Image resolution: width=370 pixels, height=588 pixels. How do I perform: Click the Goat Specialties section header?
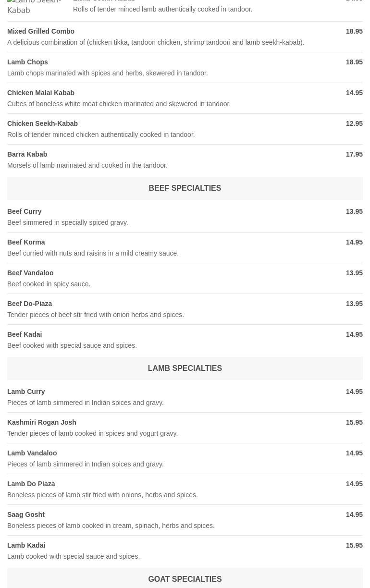point(185,579)
